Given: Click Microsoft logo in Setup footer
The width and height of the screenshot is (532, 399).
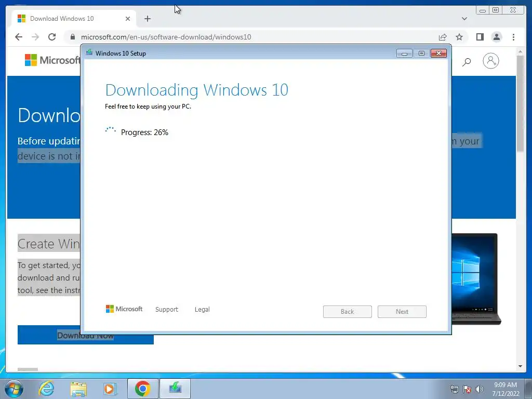Looking at the screenshot, I should click(124, 309).
